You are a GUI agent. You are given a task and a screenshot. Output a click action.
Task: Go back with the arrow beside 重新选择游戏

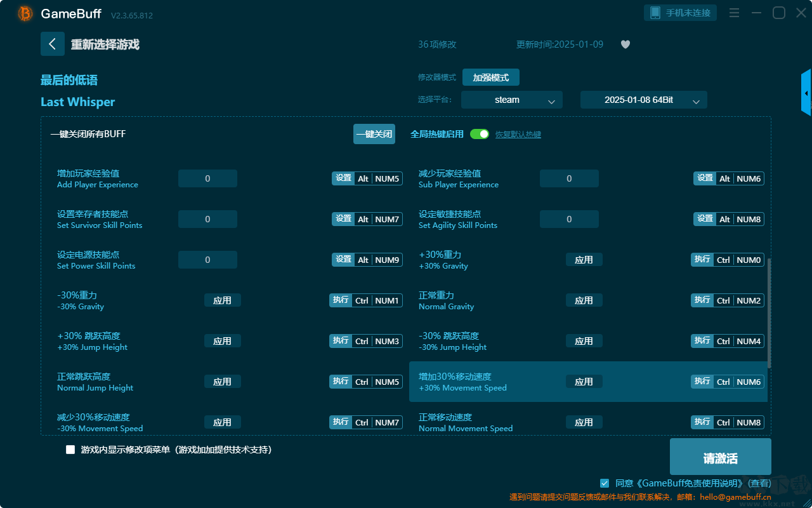pos(53,44)
